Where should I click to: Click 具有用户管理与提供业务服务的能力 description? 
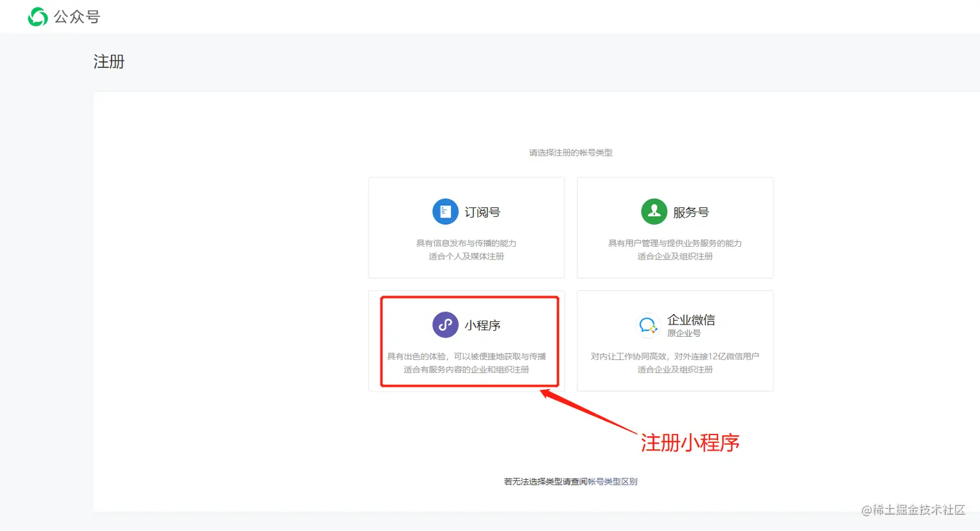675,243
